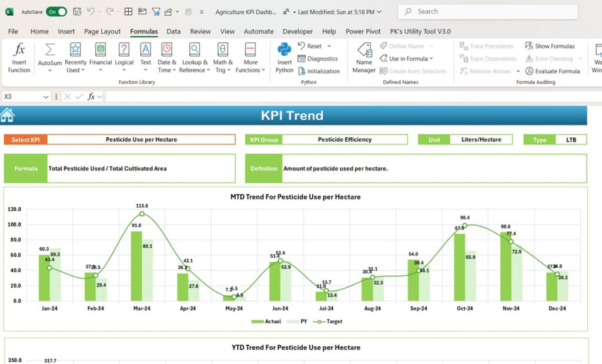Image resolution: width=602 pixels, height=364 pixels.
Task: Click the Type value LTB
Action: (571, 140)
